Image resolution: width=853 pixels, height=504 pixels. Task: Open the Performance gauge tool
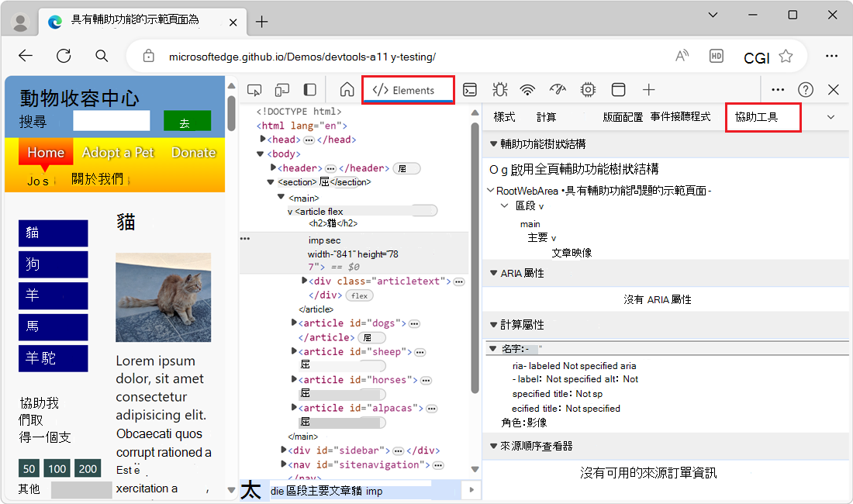click(x=558, y=90)
